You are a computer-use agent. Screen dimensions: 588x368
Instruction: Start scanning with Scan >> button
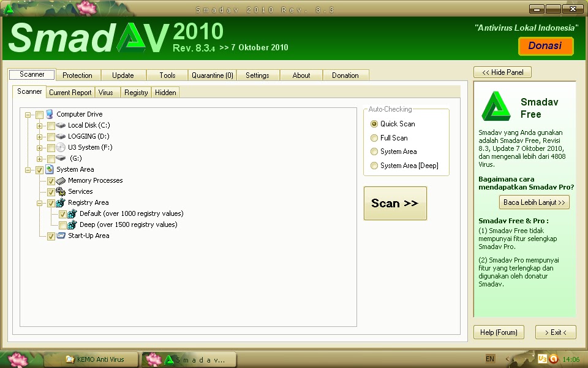coord(395,203)
